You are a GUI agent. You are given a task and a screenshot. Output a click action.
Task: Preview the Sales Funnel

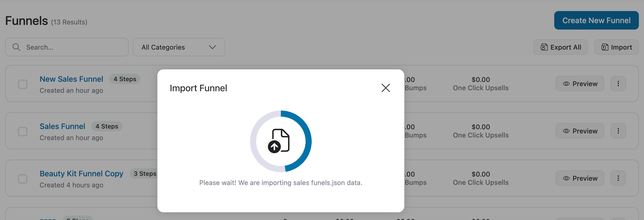click(580, 131)
